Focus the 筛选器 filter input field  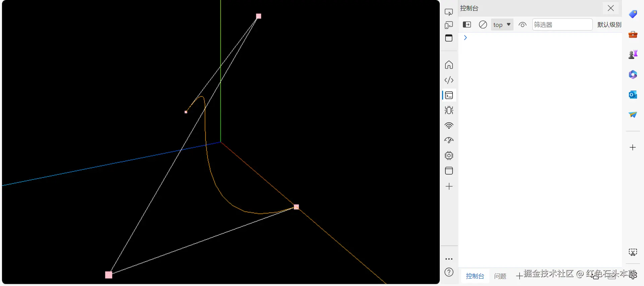tap(562, 25)
